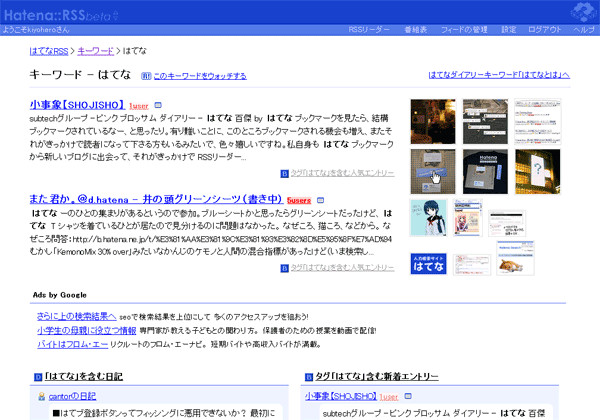Open the popular entries link under the また君か entry

click(342, 267)
